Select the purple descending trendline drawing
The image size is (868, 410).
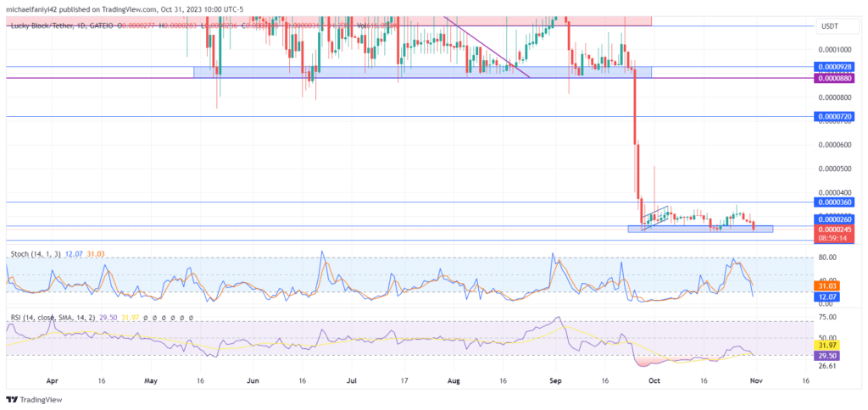(x=487, y=48)
